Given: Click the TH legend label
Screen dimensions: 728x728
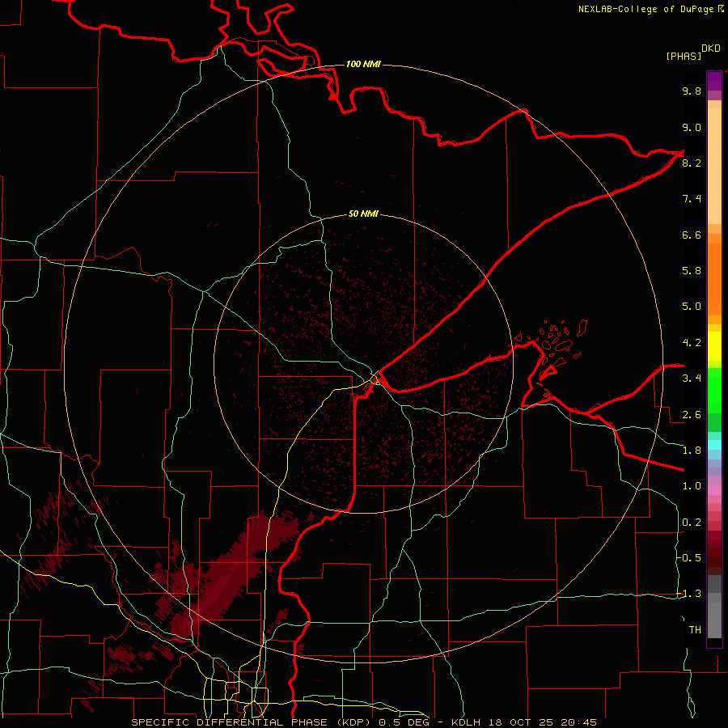Looking at the screenshot, I should (x=695, y=629).
